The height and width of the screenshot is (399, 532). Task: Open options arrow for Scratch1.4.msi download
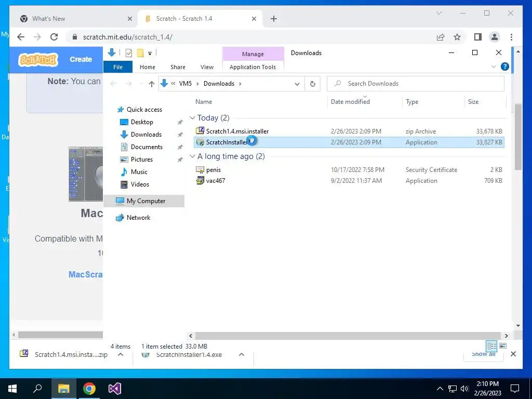[x=121, y=354]
